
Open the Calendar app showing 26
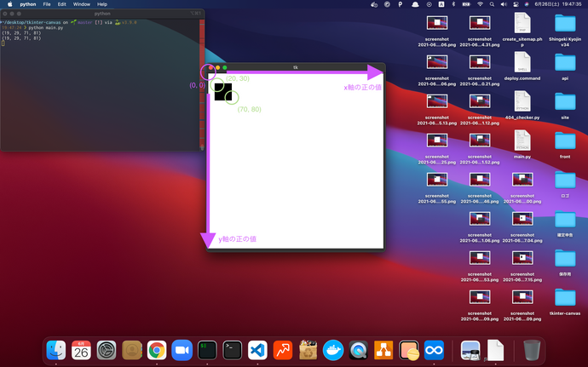(81, 350)
